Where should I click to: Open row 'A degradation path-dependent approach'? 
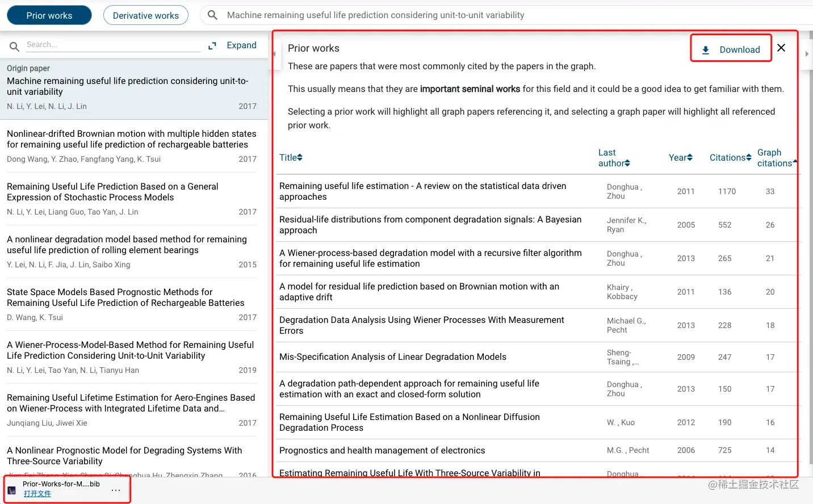point(537,389)
